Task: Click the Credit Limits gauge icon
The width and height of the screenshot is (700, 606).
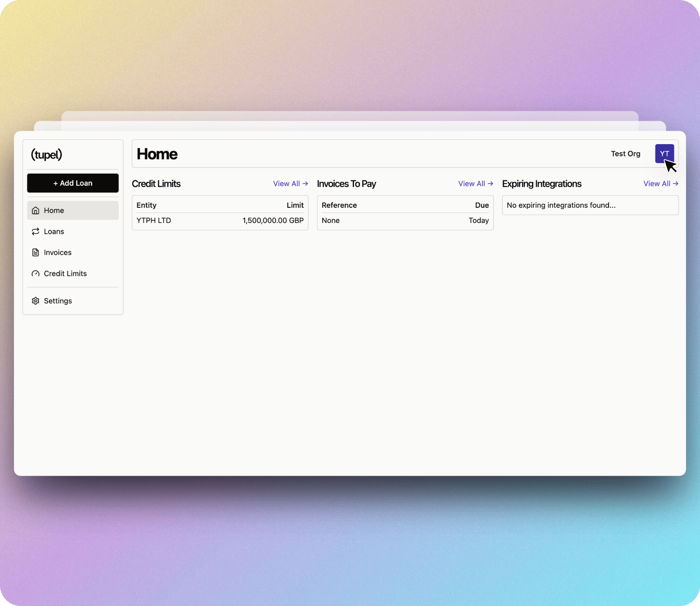Action: pos(36,273)
